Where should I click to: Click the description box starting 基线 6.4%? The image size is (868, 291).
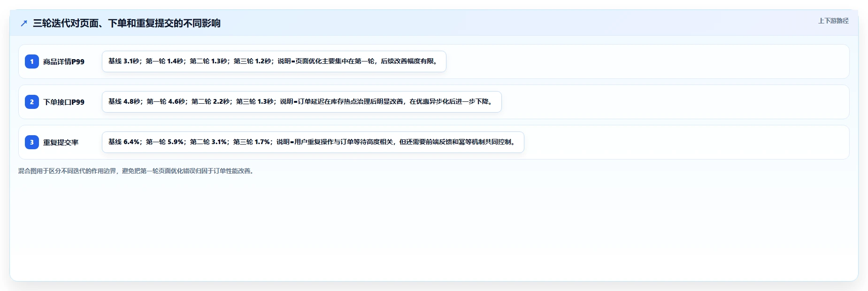(313, 142)
